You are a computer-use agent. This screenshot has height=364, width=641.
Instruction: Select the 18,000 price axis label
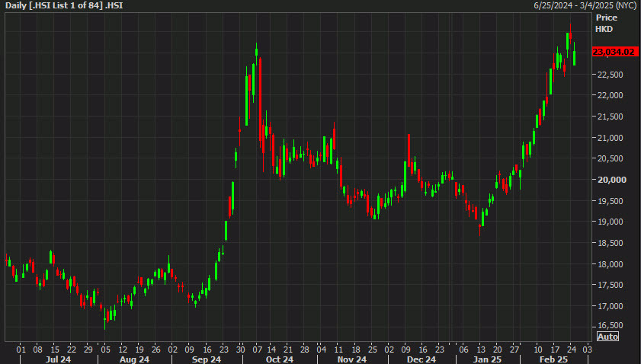click(610, 264)
